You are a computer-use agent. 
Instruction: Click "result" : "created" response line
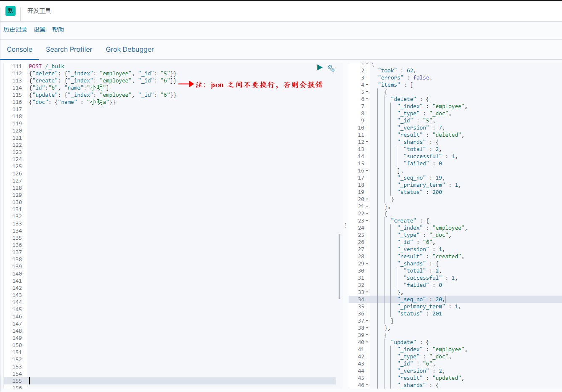(430, 257)
